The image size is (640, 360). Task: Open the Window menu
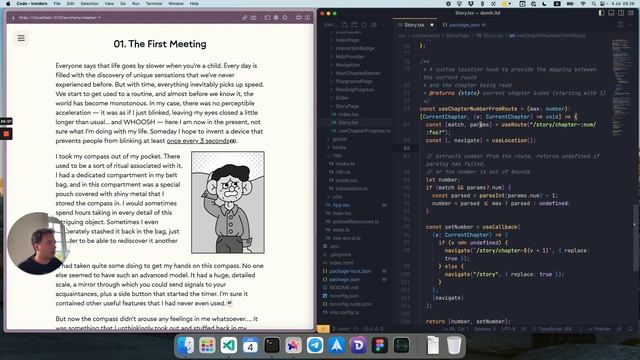pos(176,3)
